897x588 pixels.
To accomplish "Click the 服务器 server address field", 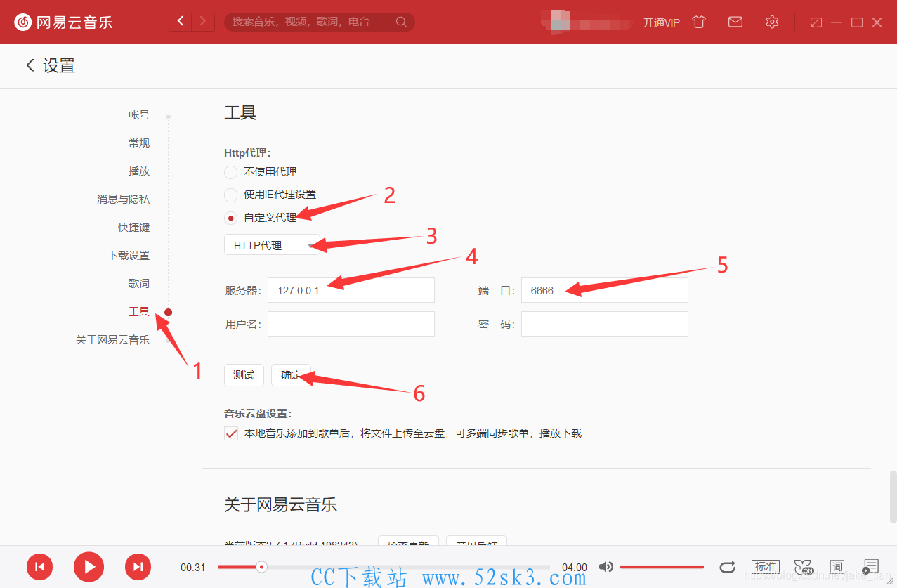I will (x=351, y=290).
